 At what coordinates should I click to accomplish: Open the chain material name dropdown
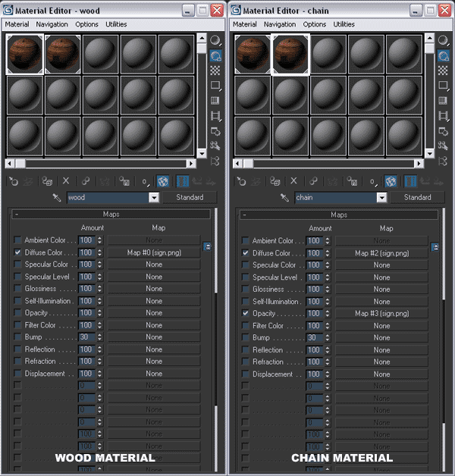(381, 198)
